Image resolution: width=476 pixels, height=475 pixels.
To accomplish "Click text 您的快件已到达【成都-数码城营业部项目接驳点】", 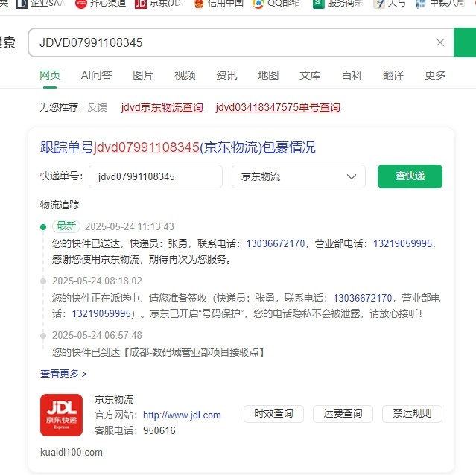I will [159, 352].
